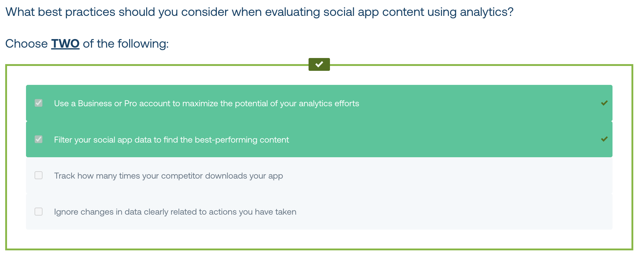Click the Choose TWO of the following instruction
Screen dimensions: 644x265
87,44
